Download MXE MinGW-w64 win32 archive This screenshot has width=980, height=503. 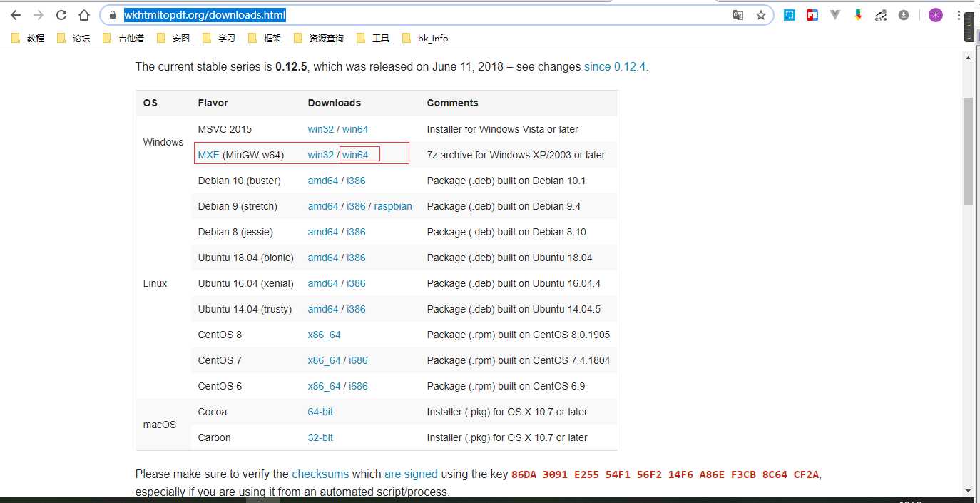click(x=321, y=155)
